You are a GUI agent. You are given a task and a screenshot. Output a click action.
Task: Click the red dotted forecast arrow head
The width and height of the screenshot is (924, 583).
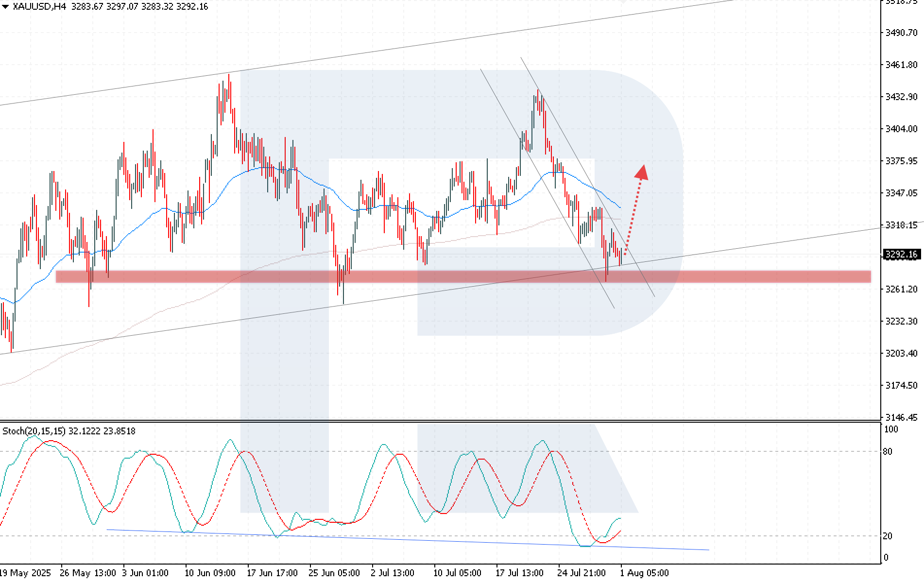[642, 172]
